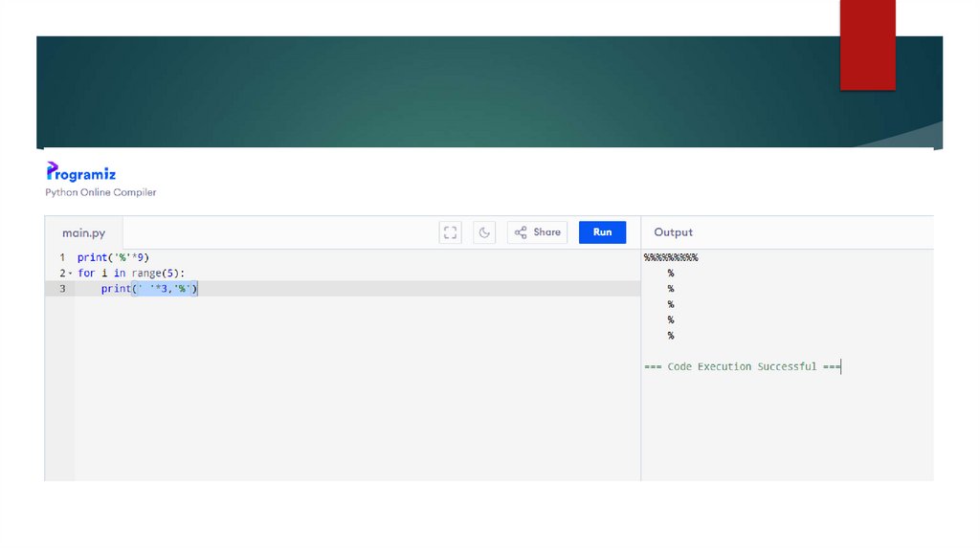Image resolution: width=980 pixels, height=549 pixels.
Task: Click the highlighted print statement on line 3
Action: 149,289
